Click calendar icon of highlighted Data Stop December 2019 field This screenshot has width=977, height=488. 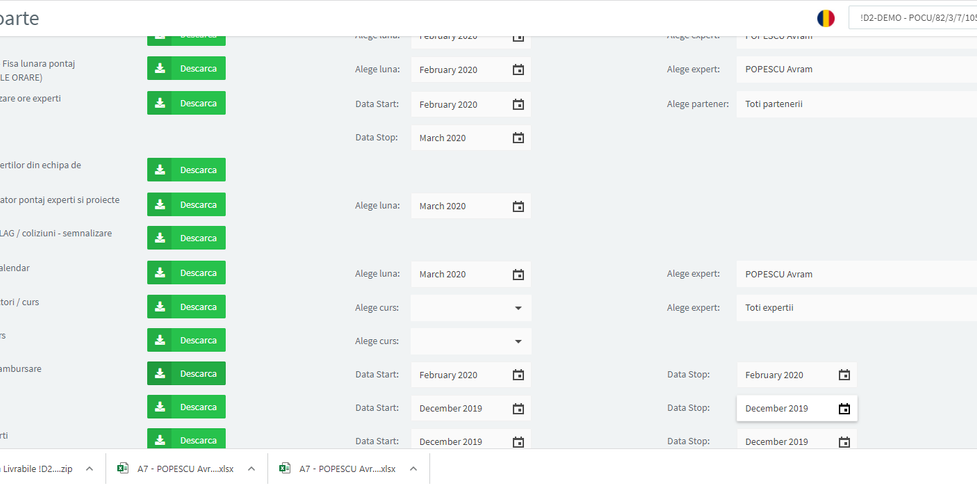844,408
